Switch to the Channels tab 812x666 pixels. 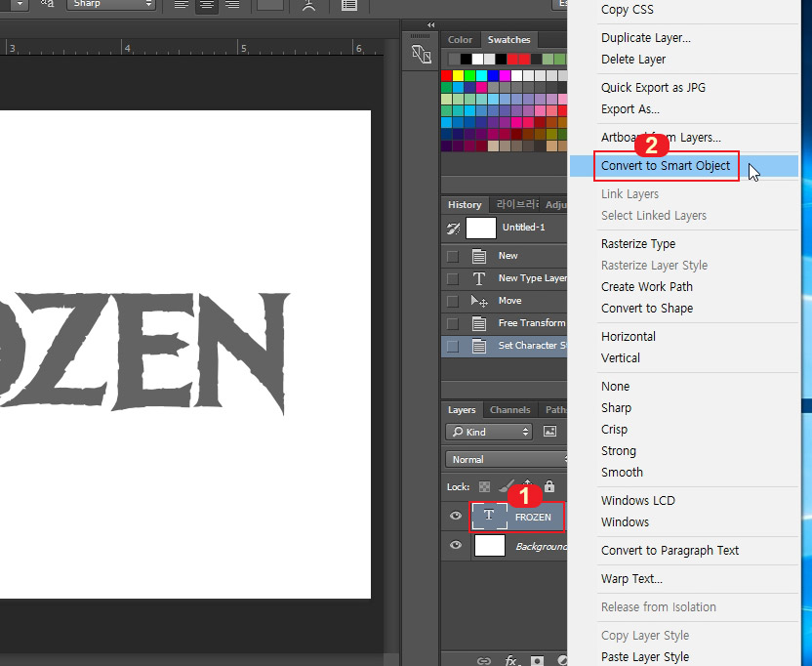(510, 410)
